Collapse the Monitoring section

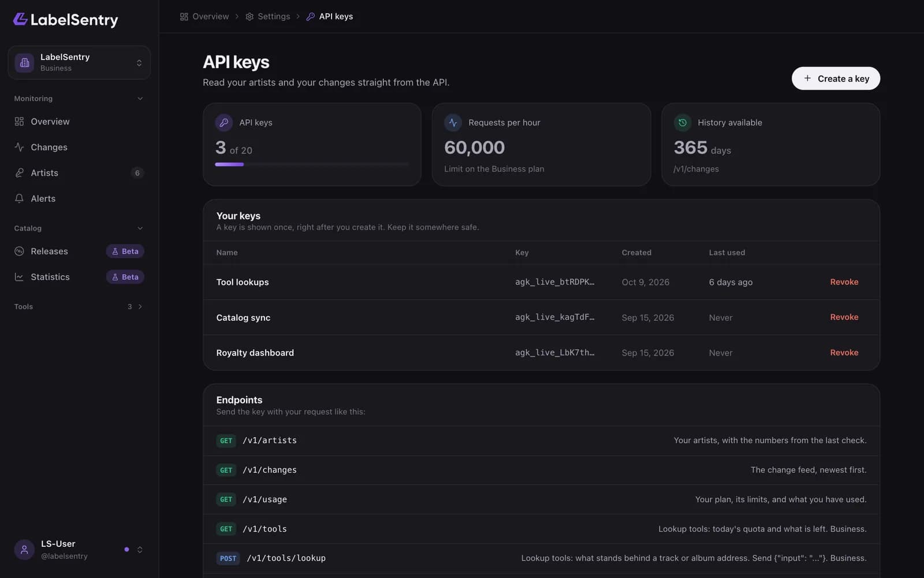tap(140, 99)
